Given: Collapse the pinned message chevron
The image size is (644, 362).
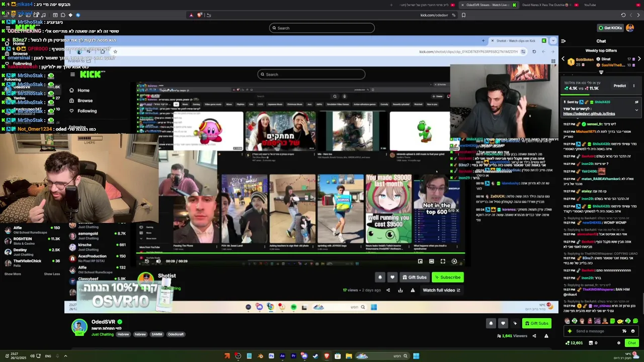Looking at the screenshot, I should pos(636,110).
